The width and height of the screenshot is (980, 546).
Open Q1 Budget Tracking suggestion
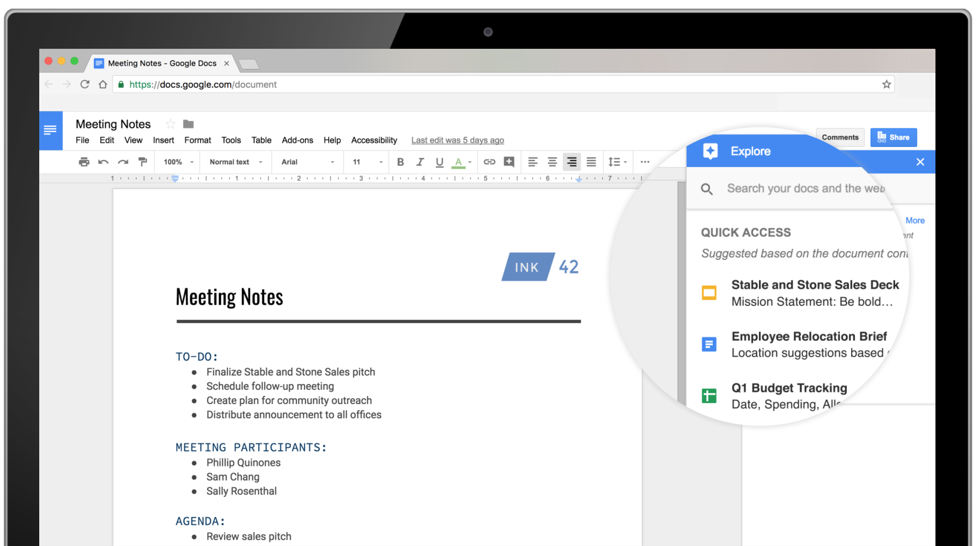pyautogui.click(x=774, y=396)
